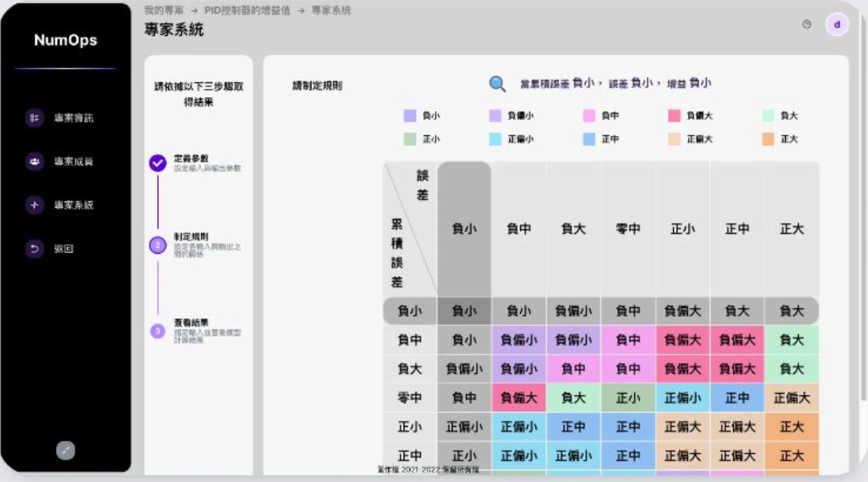868x482 pixels.
Task: Select the 零中 accumulated-error row header
Action: (x=410, y=398)
